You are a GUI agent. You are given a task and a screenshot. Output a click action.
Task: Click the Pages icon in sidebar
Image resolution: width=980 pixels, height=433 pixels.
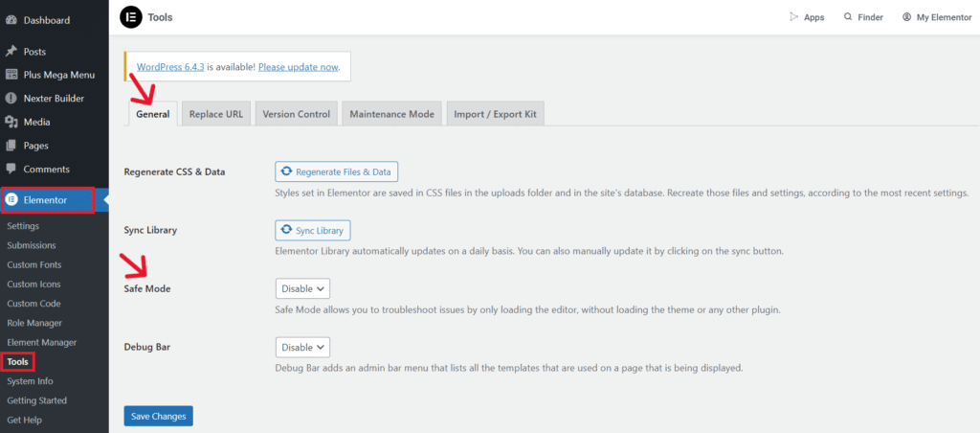[x=11, y=146]
